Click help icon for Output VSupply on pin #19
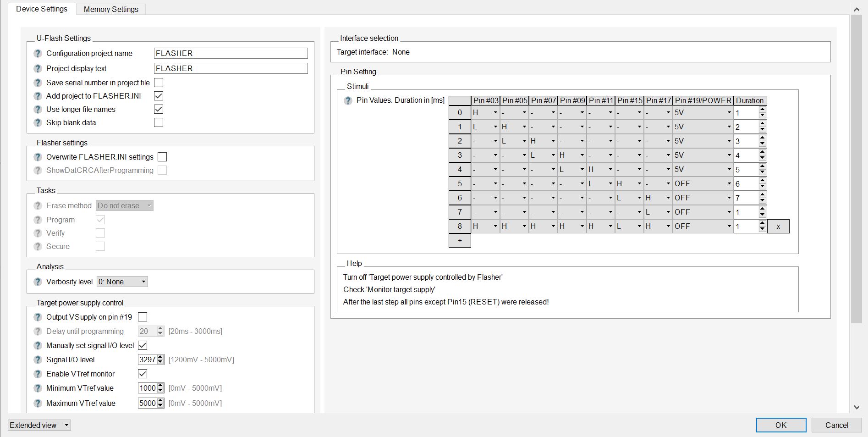The height and width of the screenshot is (437, 868). coord(38,317)
